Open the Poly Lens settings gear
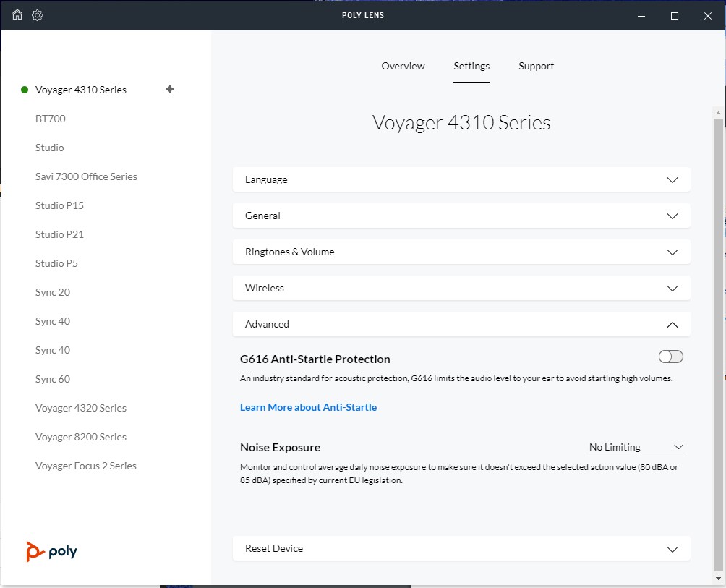The width and height of the screenshot is (726, 588). tap(37, 14)
